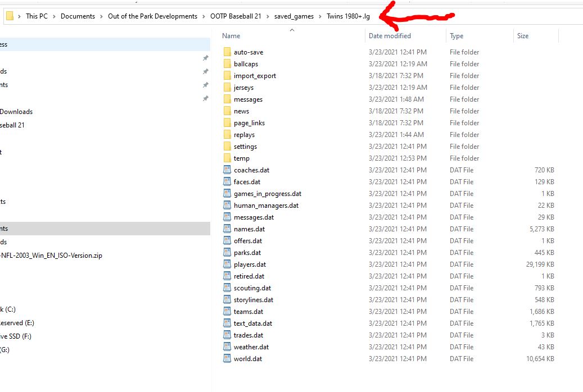The width and height of the screenshot is (583, 392).
Task: Click the 5,273 KB size cell
Action: pos(542,229)
